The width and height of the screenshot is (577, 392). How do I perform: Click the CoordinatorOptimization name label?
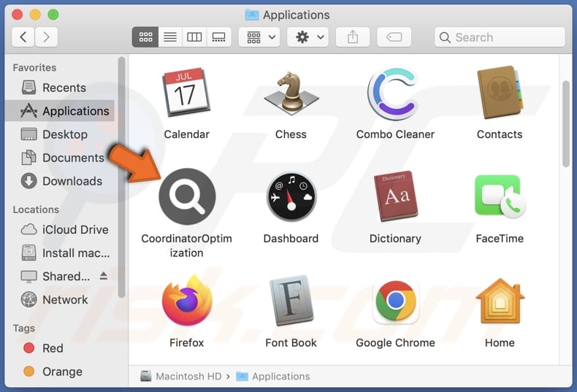[x=186, y=246]
